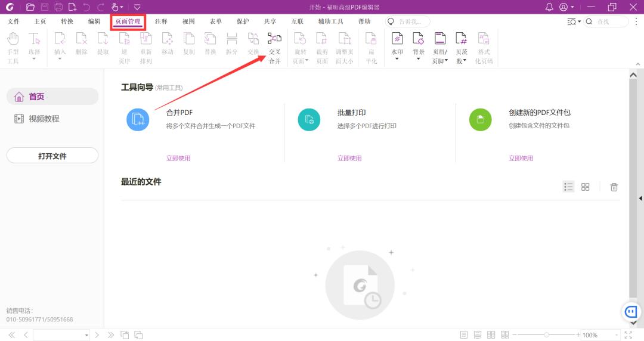This screenshot has width=644, height=341.
Task: Click the trash icon to clear recent files
Action: click(614, 187)
